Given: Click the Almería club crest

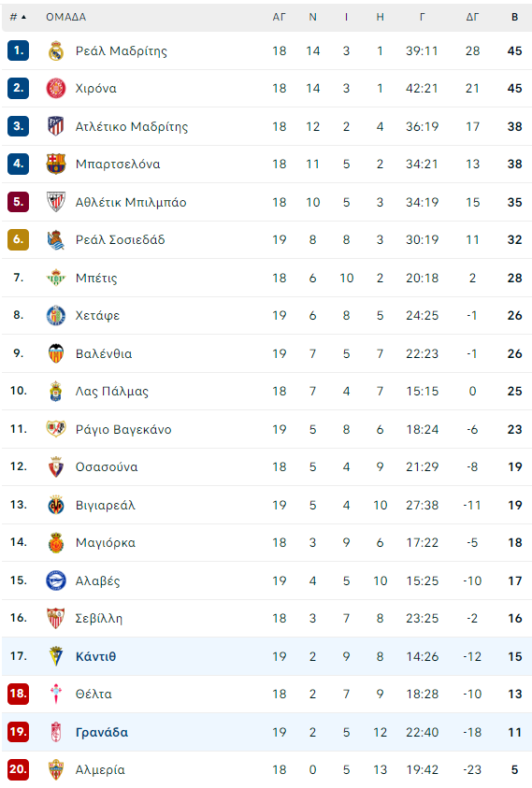Looking at the screenshot, I should (x=56, y=769).
